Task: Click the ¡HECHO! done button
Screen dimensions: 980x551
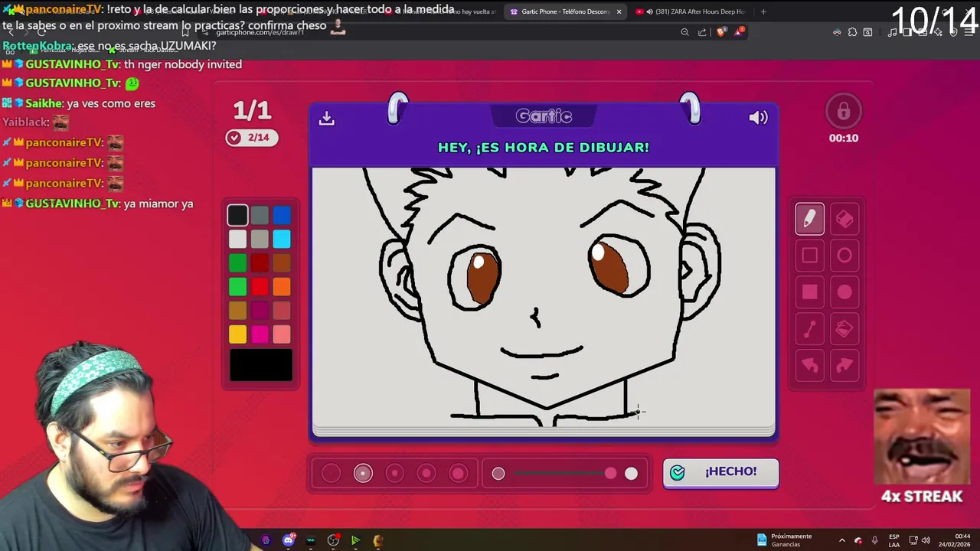Action: click(x=720, y=472)
